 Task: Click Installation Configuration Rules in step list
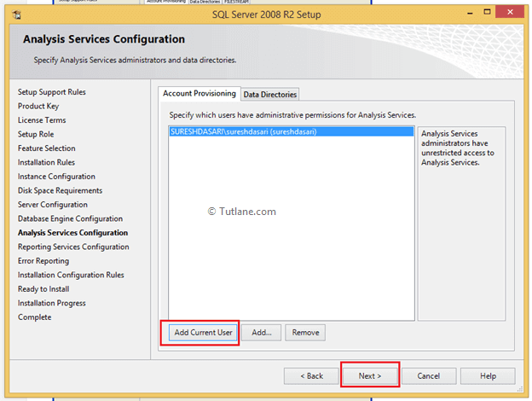pyautogui.click(x=71, y=275)
